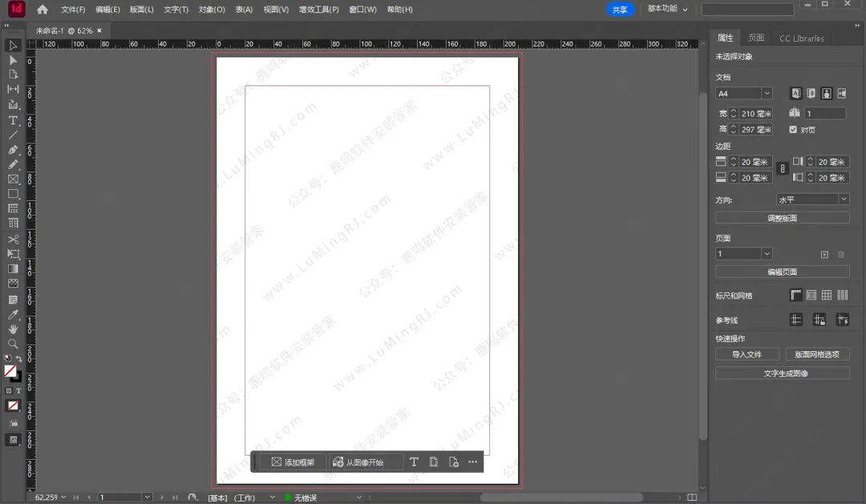Show rulers using the ruler icon
The height and width of the screenshot is (504, 866).
pos(796,296)
